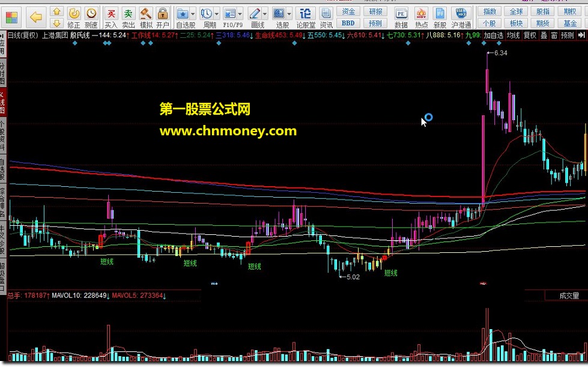
Task: Click the 预测 toolbar button below 研报
Action: (x=375, y=23)
